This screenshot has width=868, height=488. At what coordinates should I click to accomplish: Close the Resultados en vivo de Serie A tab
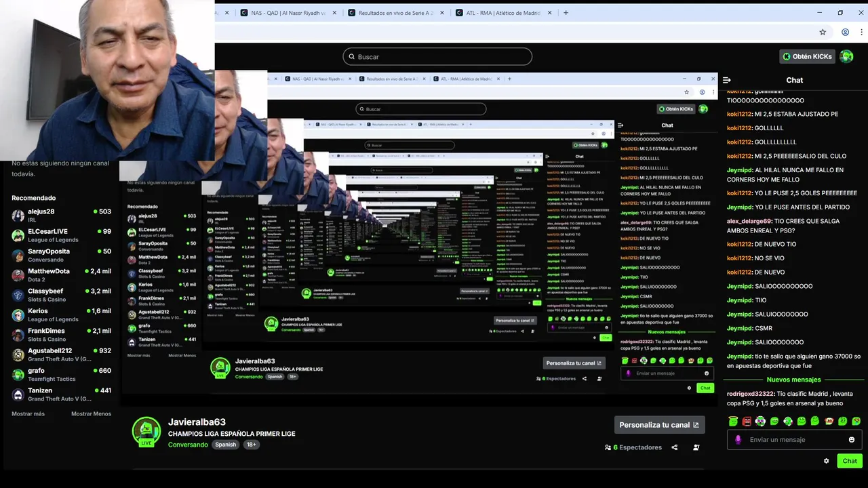tap(441, 12)
